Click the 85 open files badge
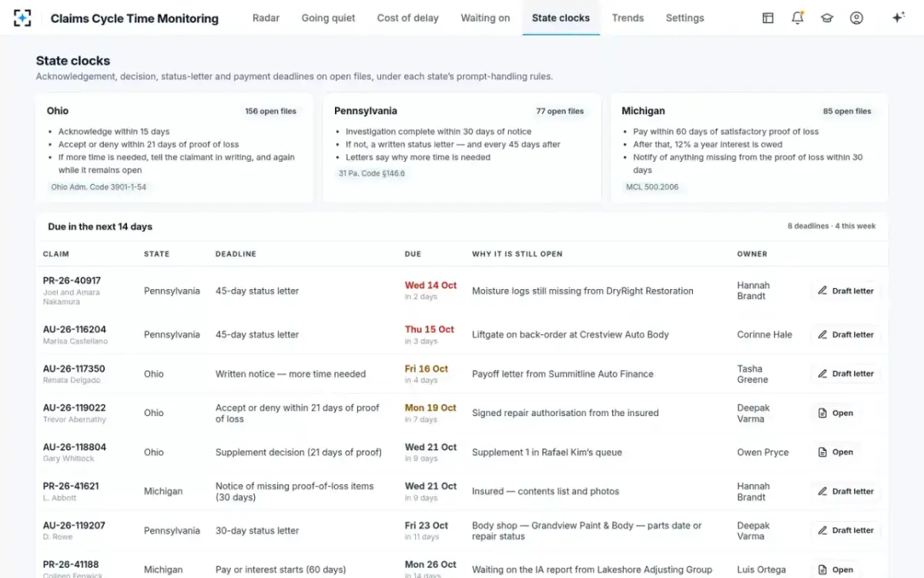 click(x=847, y=111)
